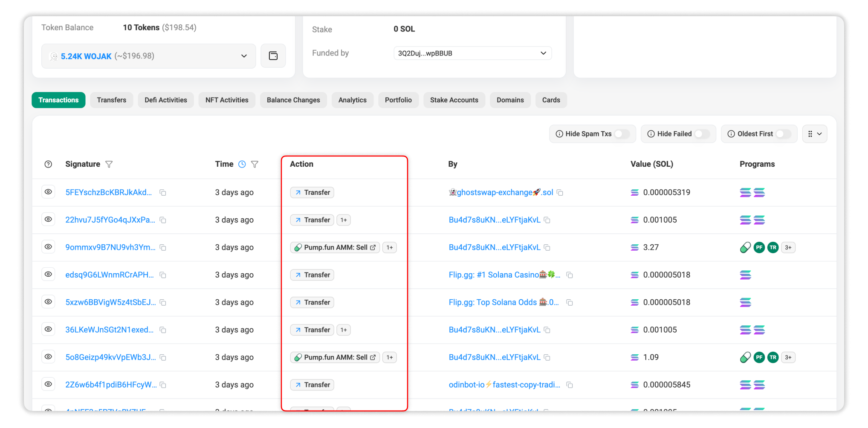The width and height of the screenshot is (868, 428).
Task: Turn on Oldest First sorting
Action: (784, 133)
